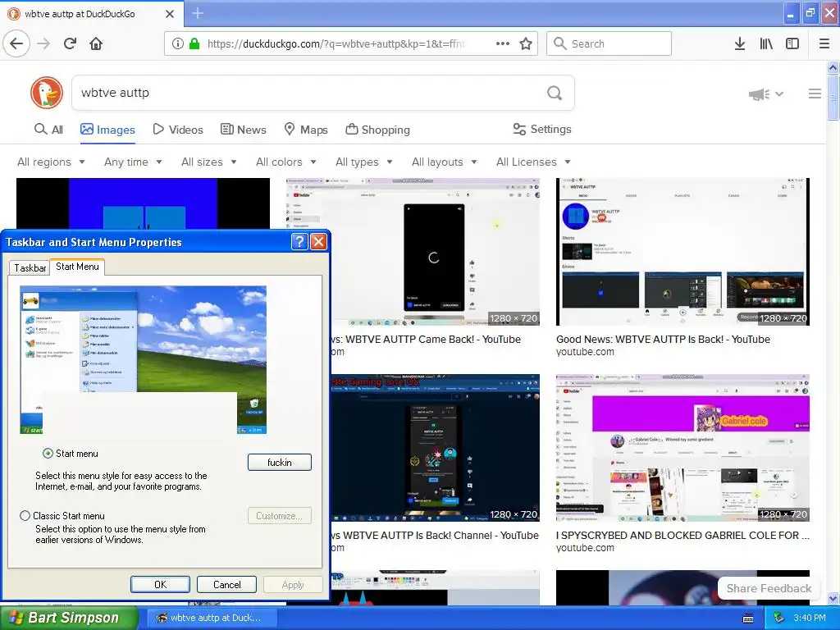Open I SPYSCRYBED AND BLOCKED GABRIEL COLE link
This screenshot has height=630, width=840.
click(682, 535)
